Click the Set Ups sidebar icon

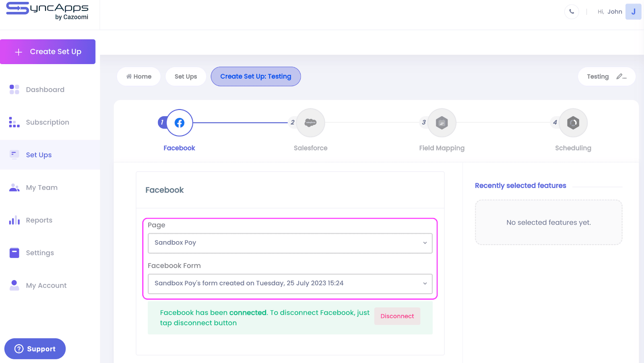[14, 154]
